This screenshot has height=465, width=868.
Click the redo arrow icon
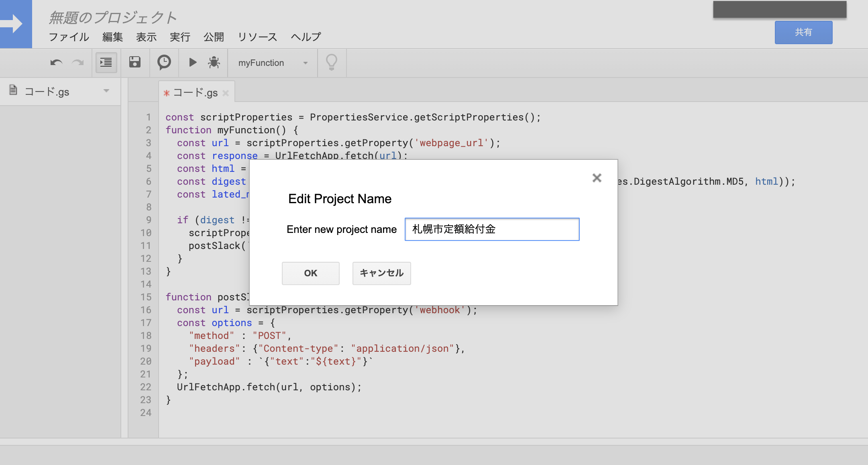(78, 63)
